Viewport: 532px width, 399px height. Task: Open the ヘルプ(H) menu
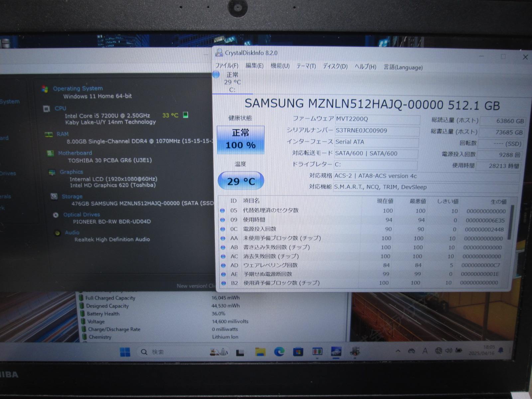365,66
